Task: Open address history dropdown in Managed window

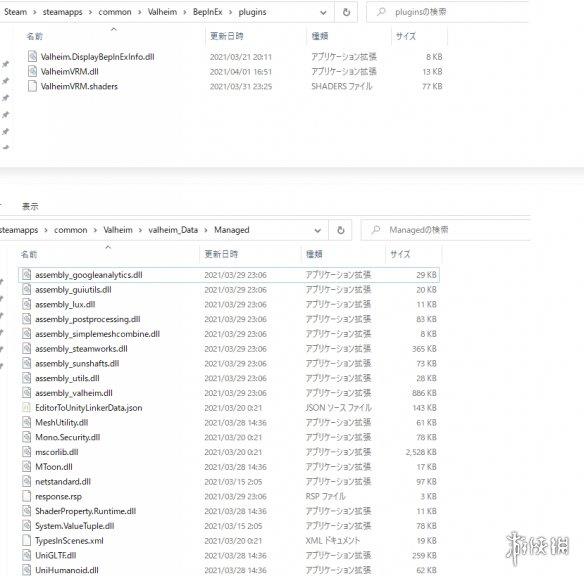Action: (x=318, y=230)
